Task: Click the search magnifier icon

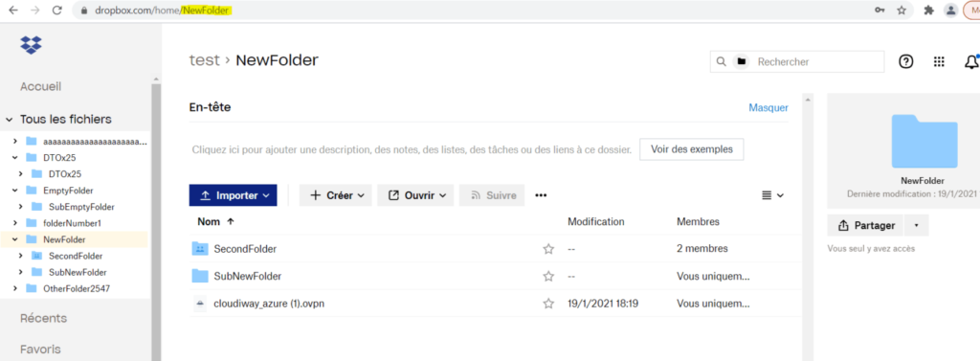Action: click(722, 62)
